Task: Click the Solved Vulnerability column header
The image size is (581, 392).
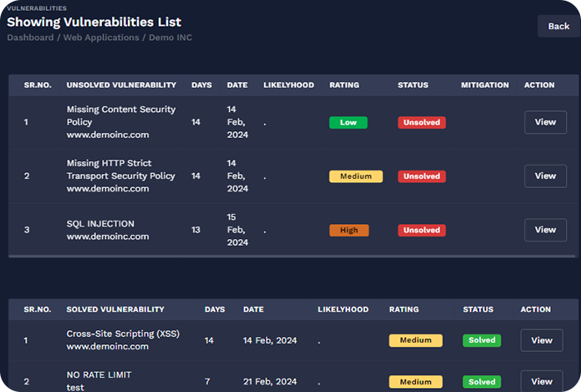Action: [x=115, y=309]
